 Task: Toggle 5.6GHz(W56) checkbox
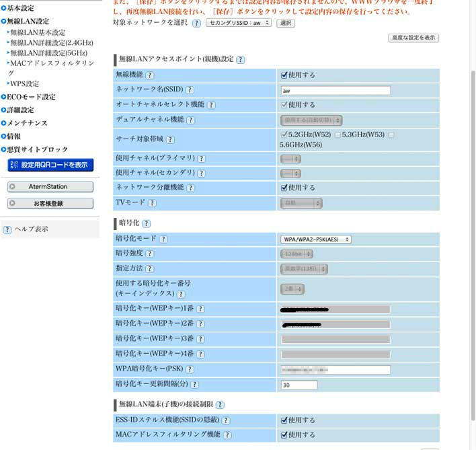tap(391, 135)
